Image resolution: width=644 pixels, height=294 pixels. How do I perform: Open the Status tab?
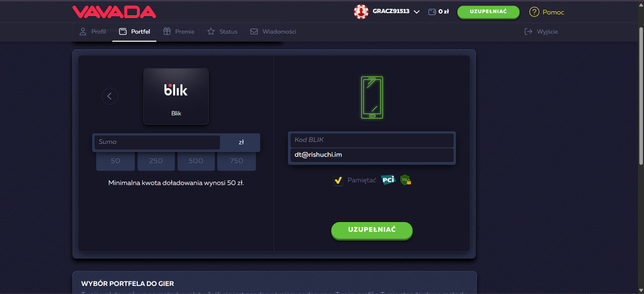pyautogui.click(x=222, y=31)
